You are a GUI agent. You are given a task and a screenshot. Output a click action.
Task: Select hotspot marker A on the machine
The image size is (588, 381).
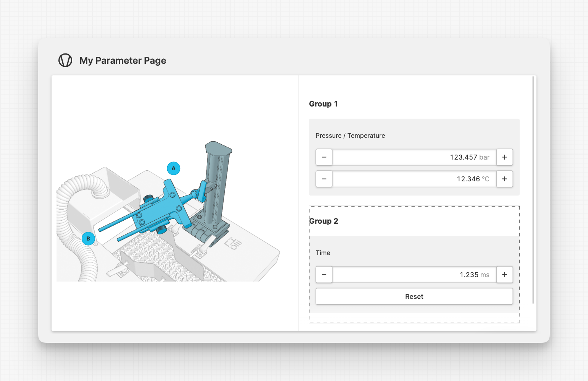173,168
